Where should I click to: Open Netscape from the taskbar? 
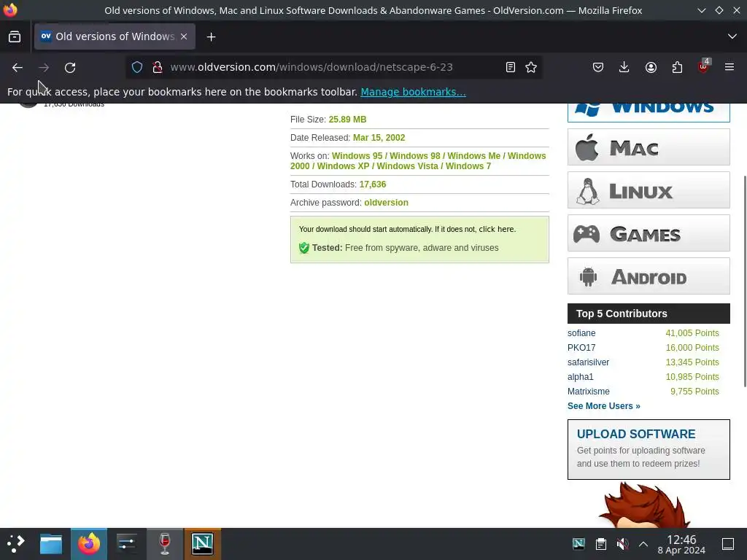[203, 544]
